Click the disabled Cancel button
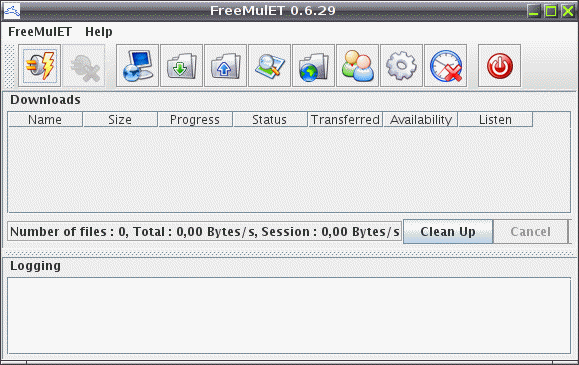Viewport: 579px width, 365px height. click(531, 232)
